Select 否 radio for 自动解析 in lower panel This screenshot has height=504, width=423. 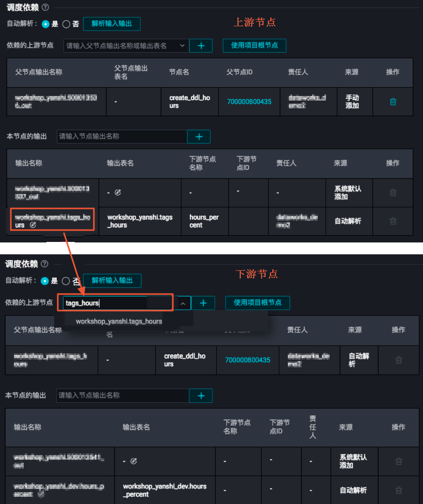coord(66,281)
